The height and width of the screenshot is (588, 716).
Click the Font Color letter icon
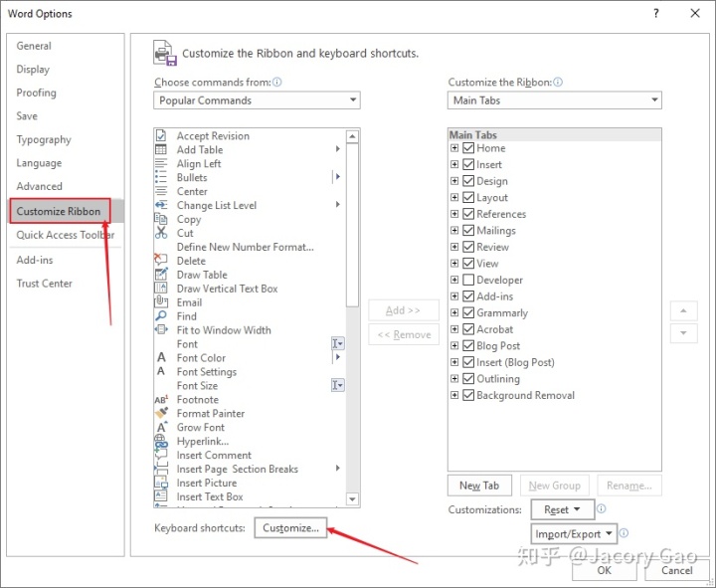[161, 358]
